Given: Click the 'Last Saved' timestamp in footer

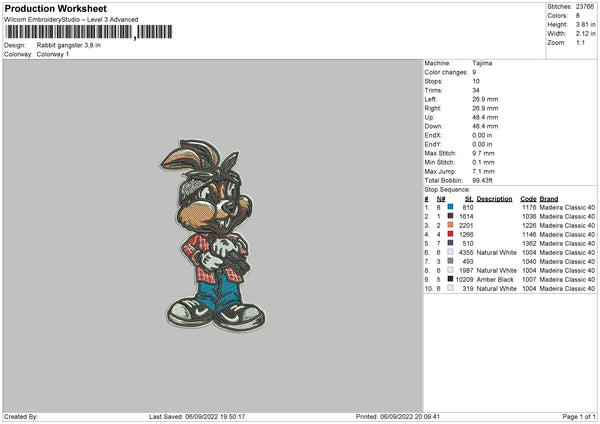Looking at the screenshot, I should (197, 417).
